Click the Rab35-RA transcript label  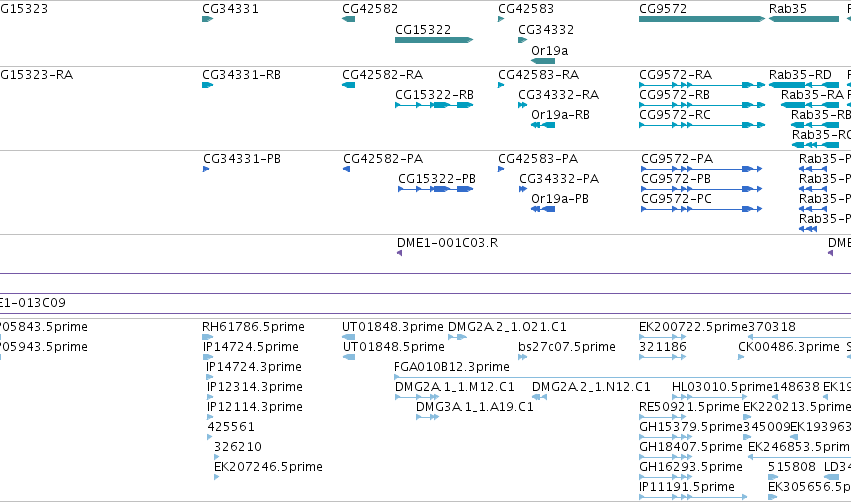pos(812,95)
